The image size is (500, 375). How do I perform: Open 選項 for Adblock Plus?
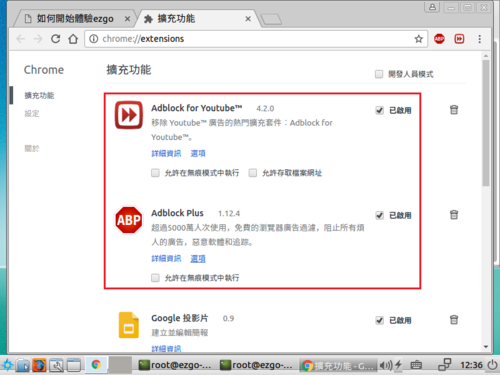(198, 258)
